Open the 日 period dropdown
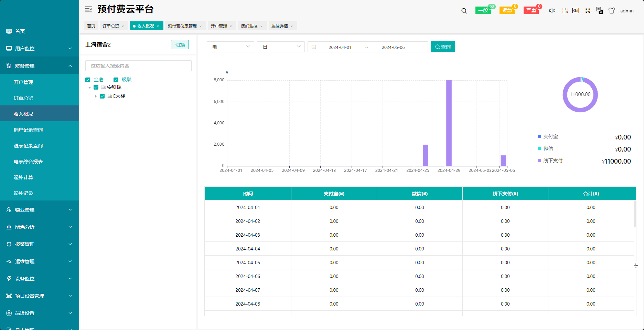Image resolution: width=644 pixels, height=330 pixels. pyautogui.click(x=281, y=47)
